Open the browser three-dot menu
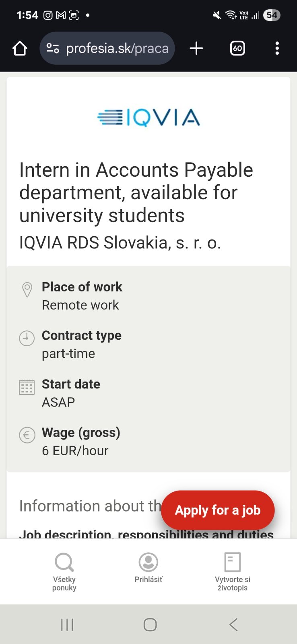 277,49
